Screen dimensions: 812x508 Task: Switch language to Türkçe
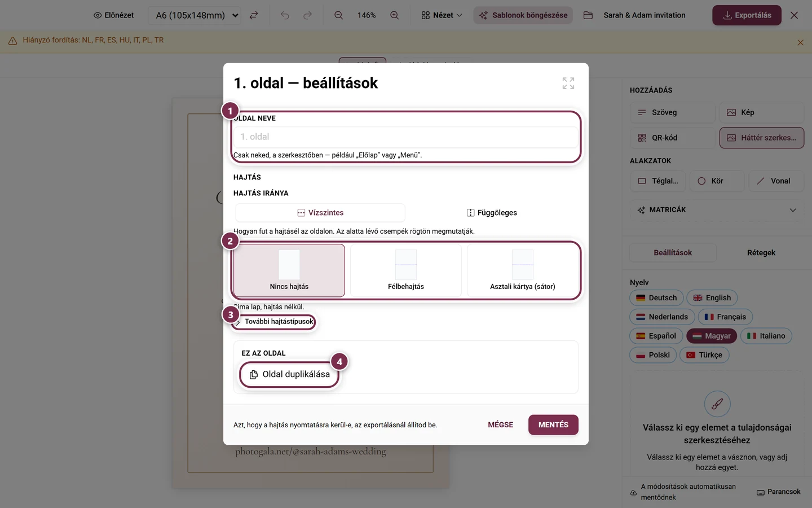click(704, 355)
